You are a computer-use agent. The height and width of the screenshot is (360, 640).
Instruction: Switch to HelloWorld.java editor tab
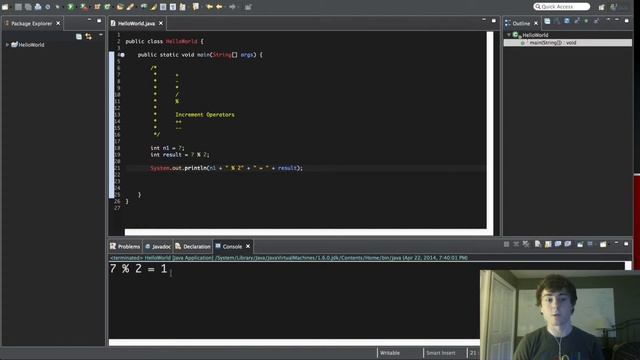tap(136, 24)
